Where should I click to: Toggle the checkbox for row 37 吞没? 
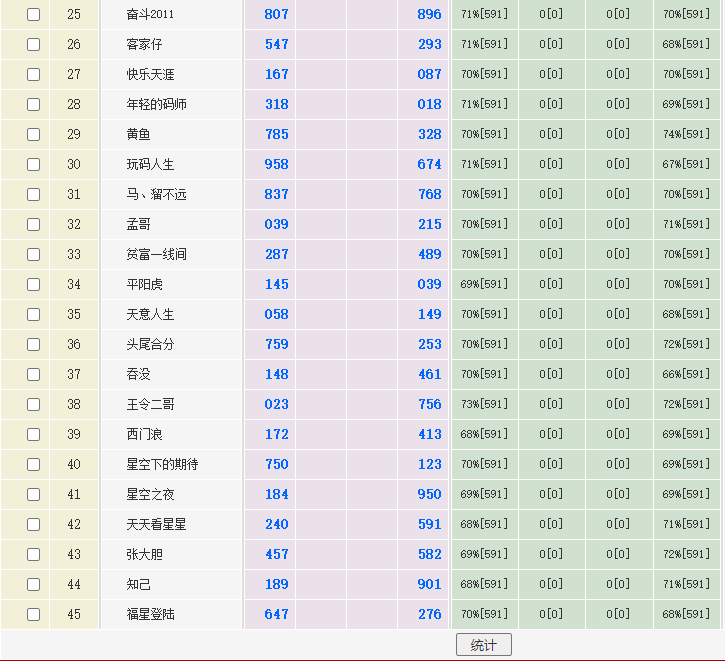click(33, 375)
